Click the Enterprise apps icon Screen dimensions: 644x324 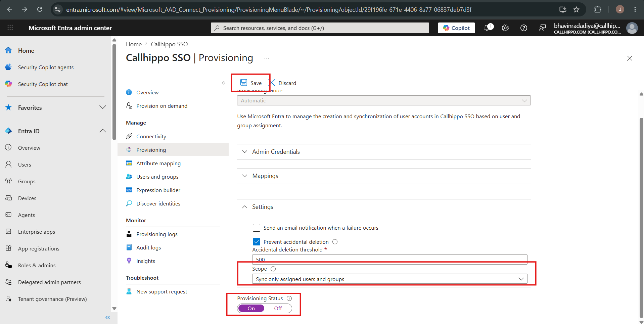tap(9, 231)
